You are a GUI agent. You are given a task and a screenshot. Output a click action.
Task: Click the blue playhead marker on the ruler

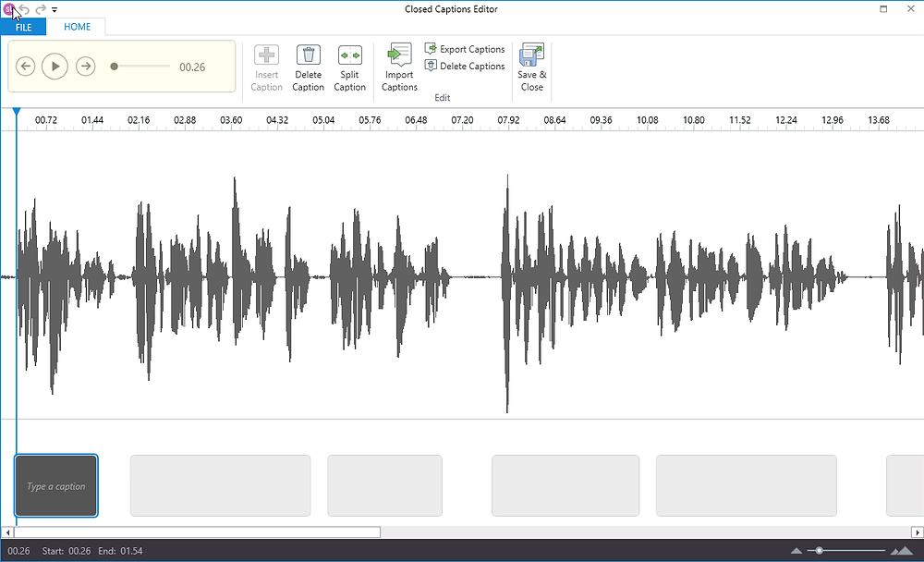coord(17,112)
